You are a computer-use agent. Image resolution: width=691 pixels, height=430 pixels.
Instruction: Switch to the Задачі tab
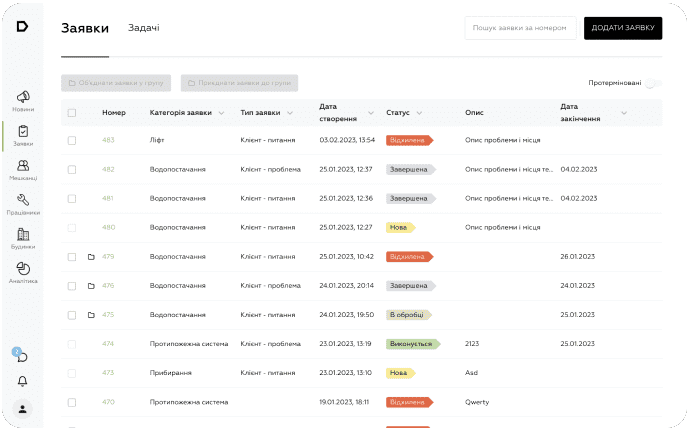[144, 28]
